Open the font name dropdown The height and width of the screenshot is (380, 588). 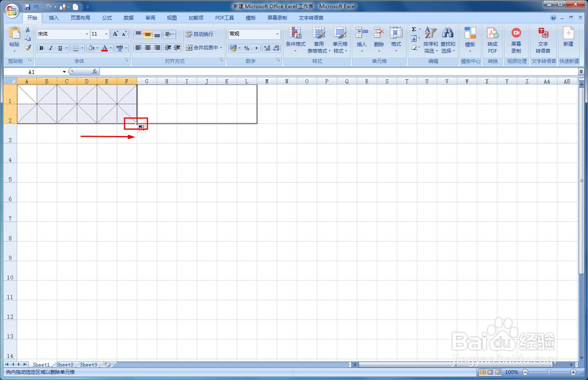pos(87,34)
